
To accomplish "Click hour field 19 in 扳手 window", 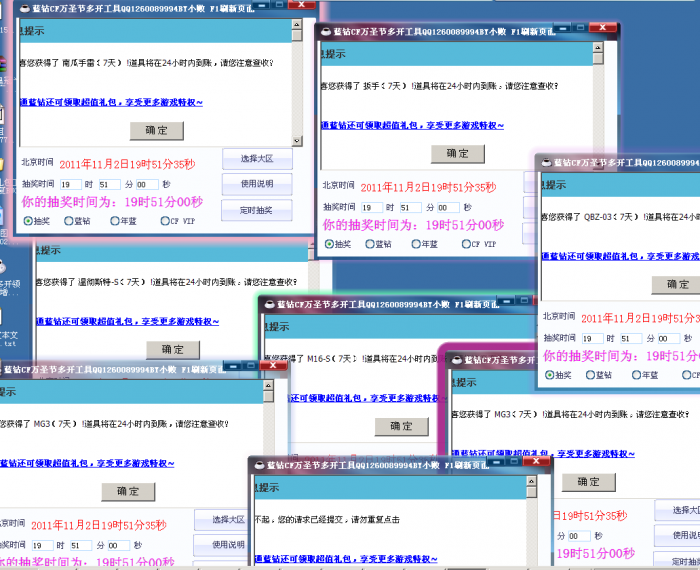I will pos(371,208).
